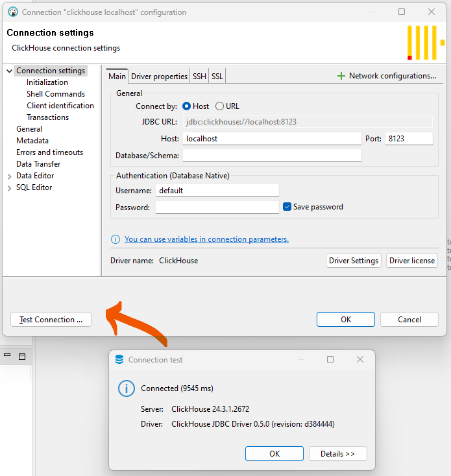Click the Connected (9545 ms) status text
Viewport: 451px width, 476px height.
coord(177,388)
